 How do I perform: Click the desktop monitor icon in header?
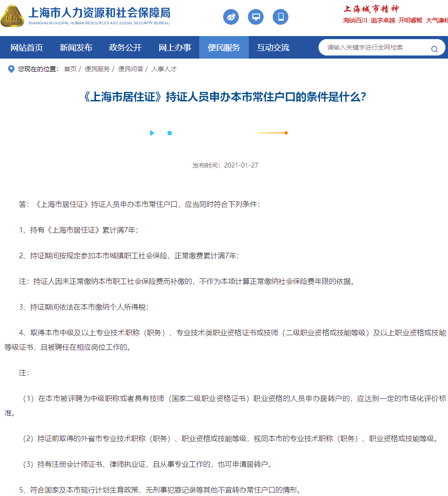(x=256, y=17)
